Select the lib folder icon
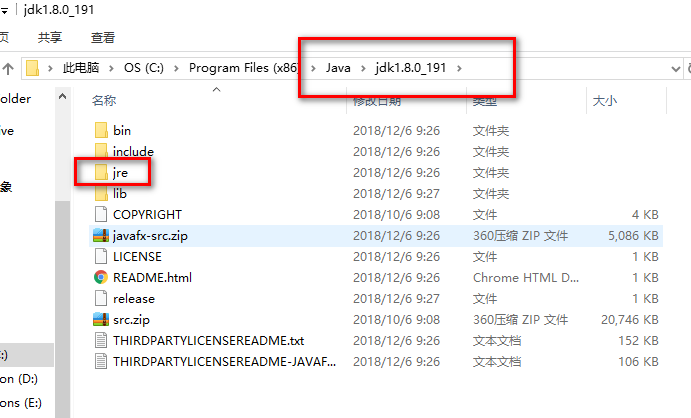Viewport: 691px width, 418px height. [x=101, y=193]
